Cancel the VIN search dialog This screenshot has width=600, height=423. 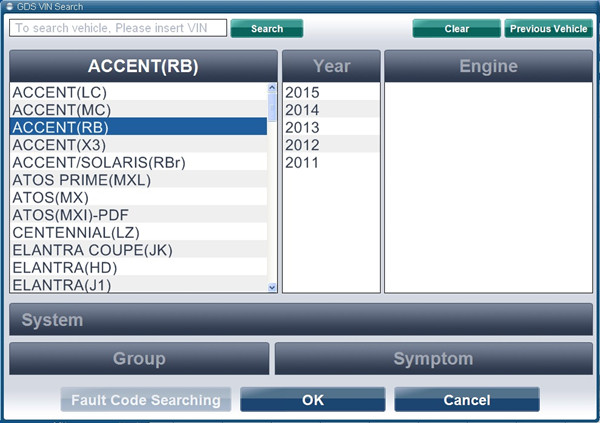(467, 399)
